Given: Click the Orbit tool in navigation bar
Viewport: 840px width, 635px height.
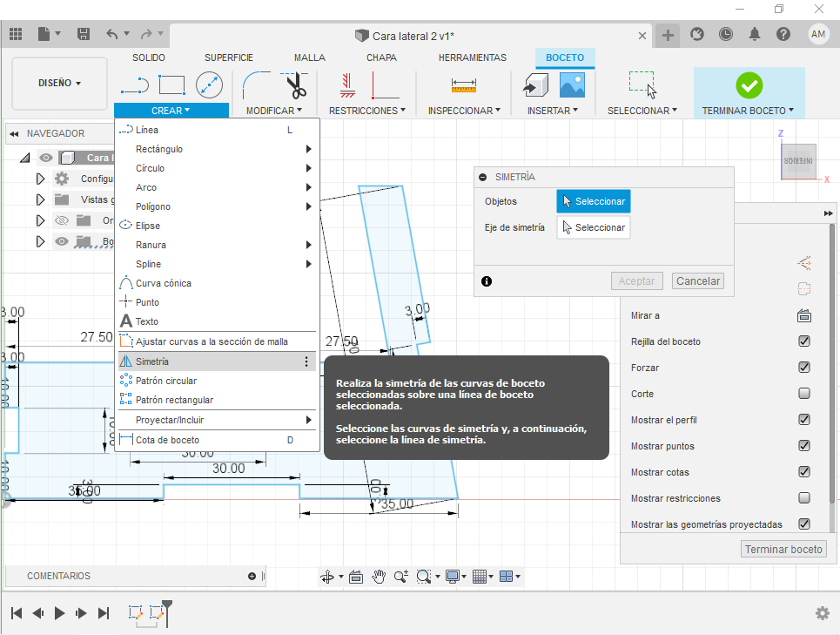Looking at the screenshot, I should [x=326, y=577].
